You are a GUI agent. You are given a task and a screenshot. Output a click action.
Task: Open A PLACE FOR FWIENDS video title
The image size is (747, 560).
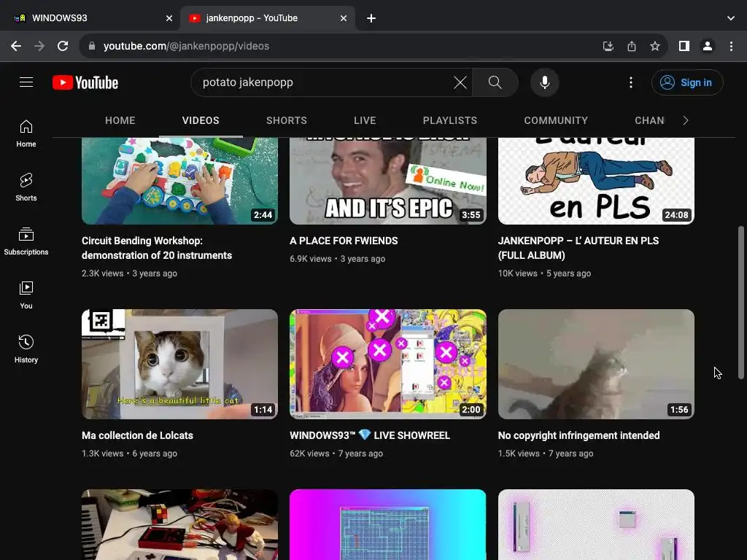click(x=344, y=241)
